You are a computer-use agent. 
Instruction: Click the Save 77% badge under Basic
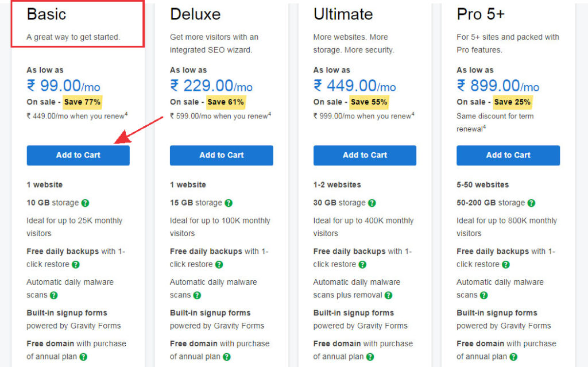click(82, 100)
